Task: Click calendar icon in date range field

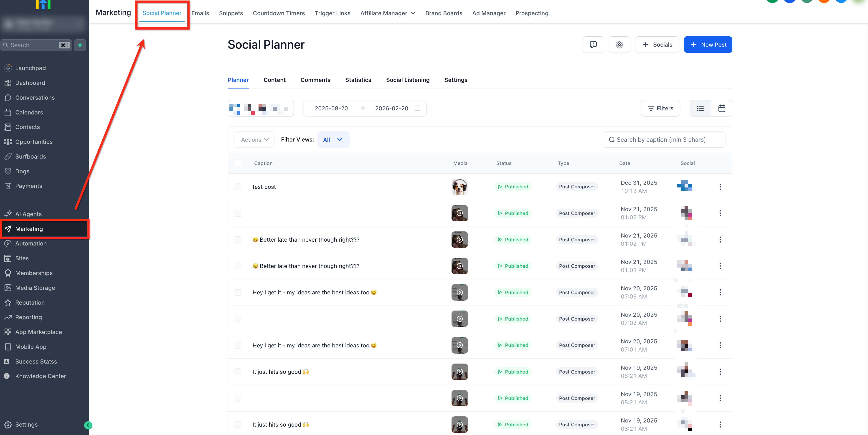Action: [417, 108]
